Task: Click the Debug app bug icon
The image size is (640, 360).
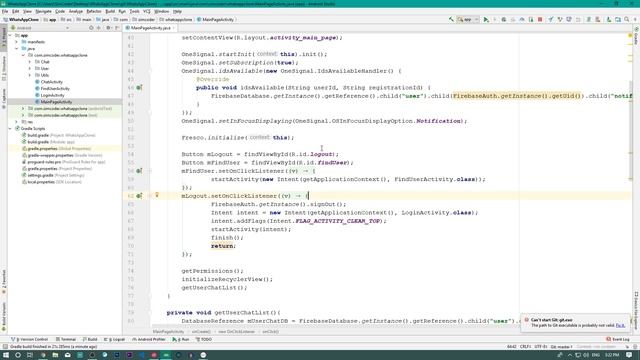Action: pos(504,19)
